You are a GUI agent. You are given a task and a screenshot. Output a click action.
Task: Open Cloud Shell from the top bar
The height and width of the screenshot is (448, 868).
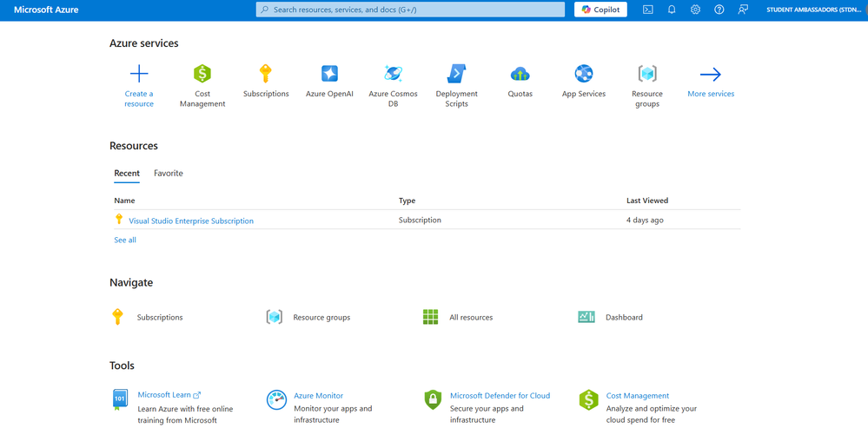point(647,10)
